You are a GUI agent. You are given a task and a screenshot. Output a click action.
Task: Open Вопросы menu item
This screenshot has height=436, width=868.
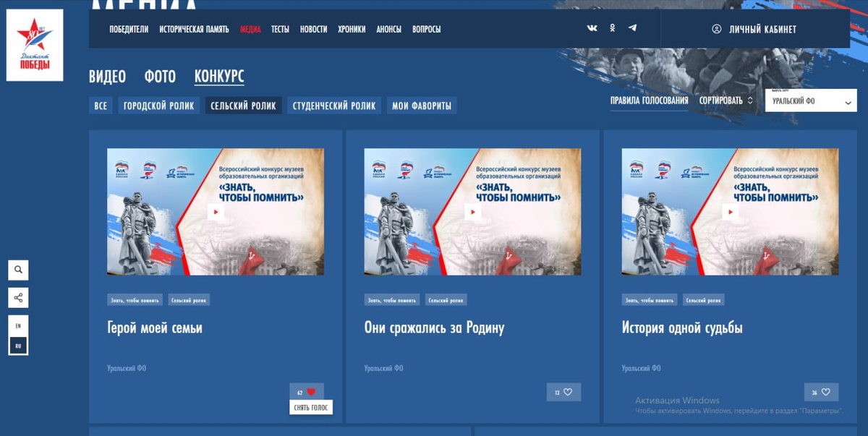(427, 29)
